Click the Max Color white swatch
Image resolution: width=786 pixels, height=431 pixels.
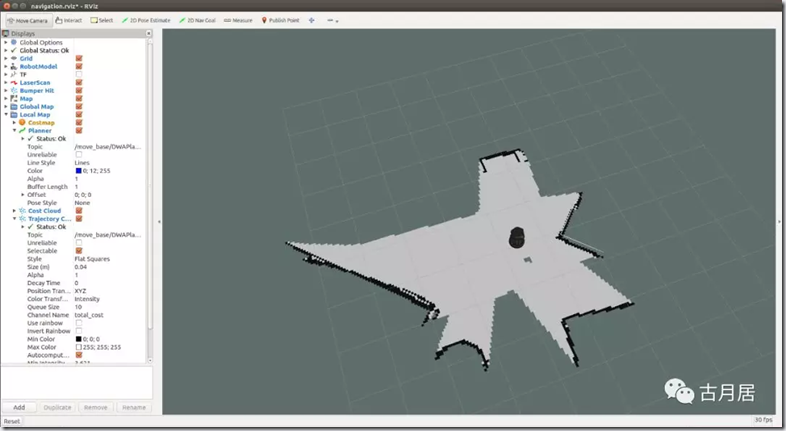pos(78,347)
